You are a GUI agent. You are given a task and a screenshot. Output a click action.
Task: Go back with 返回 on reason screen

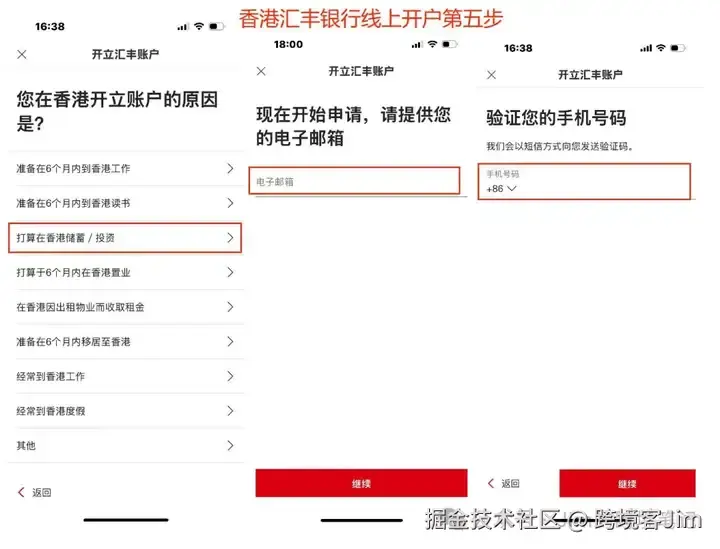coord(34,493)
